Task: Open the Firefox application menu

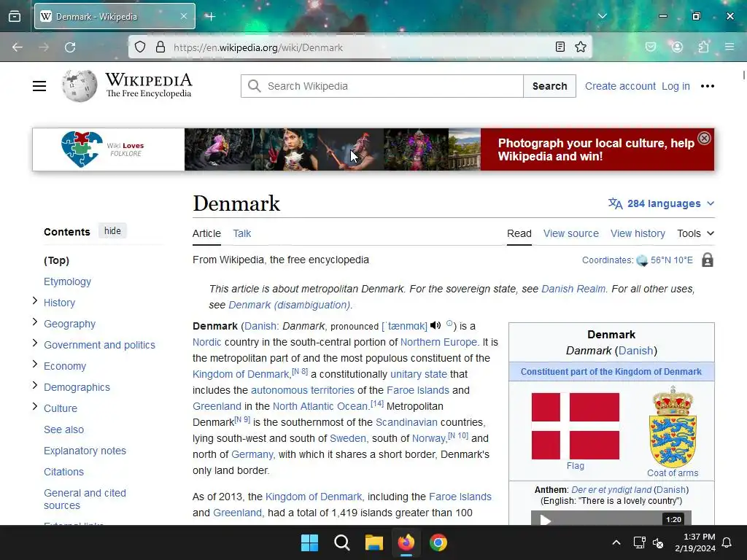Action: point(729,47)
